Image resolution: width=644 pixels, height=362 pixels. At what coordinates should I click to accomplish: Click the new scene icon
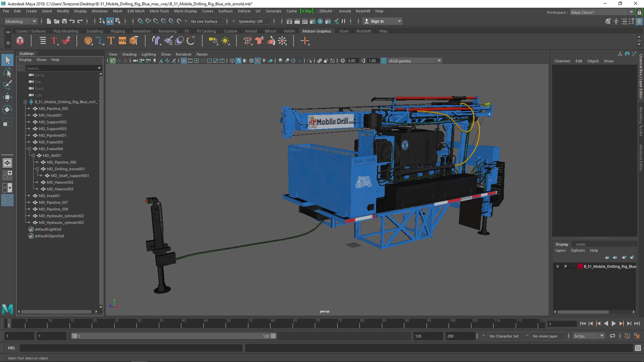click(x=49, y=21)
